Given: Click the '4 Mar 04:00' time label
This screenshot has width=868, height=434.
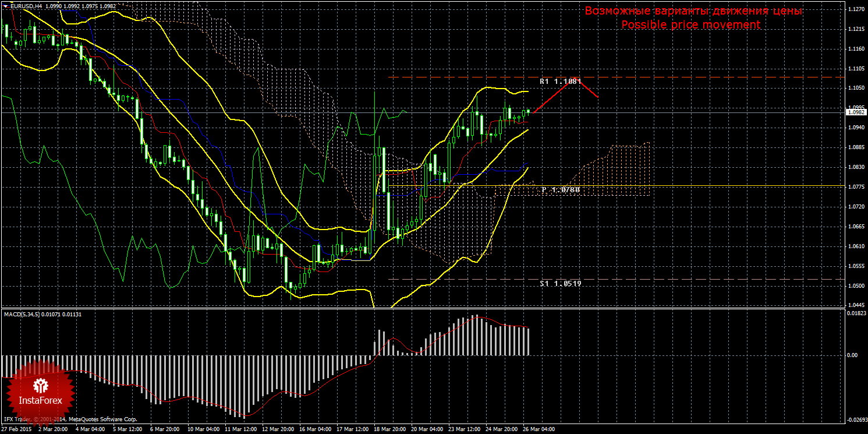Looking at the screenshot, I should (x=90, y=429).
